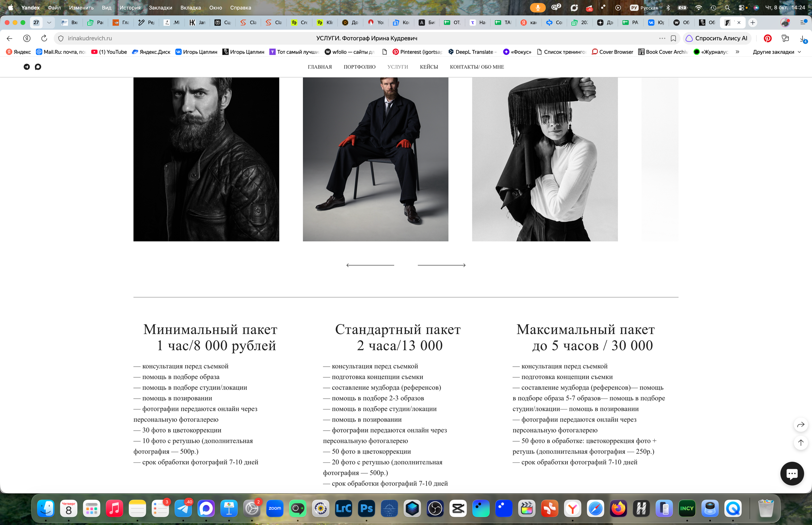Viewport: 812px width, 525px height.
Task: Open the КЕЙСЫ navigation link
Action: pos(429,67)
